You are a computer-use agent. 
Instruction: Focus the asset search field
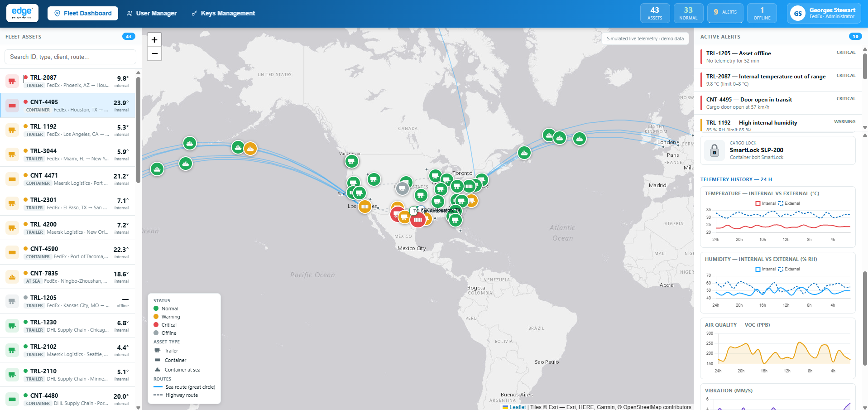coord(70,57)
